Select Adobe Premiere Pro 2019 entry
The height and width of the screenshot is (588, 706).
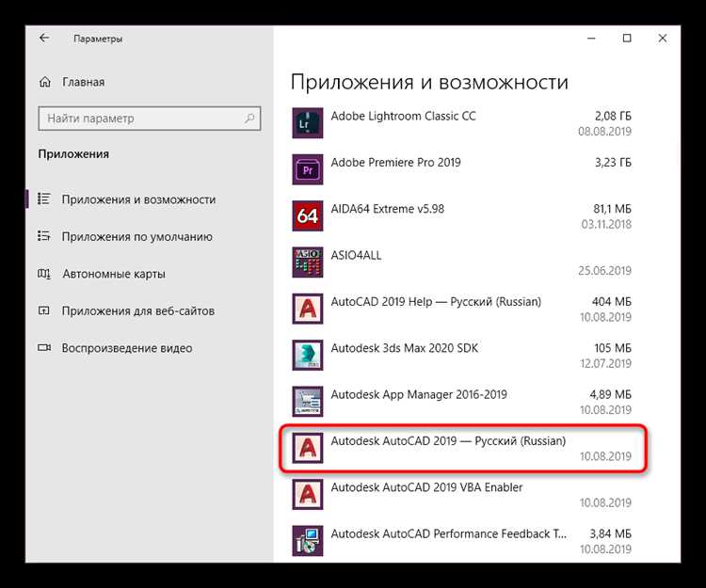(x=395, y=163)
